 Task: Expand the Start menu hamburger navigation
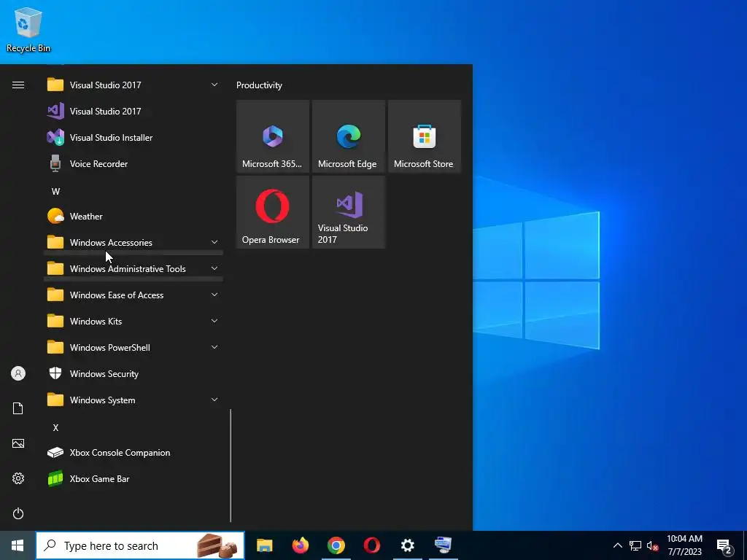(x=18, y=85)
